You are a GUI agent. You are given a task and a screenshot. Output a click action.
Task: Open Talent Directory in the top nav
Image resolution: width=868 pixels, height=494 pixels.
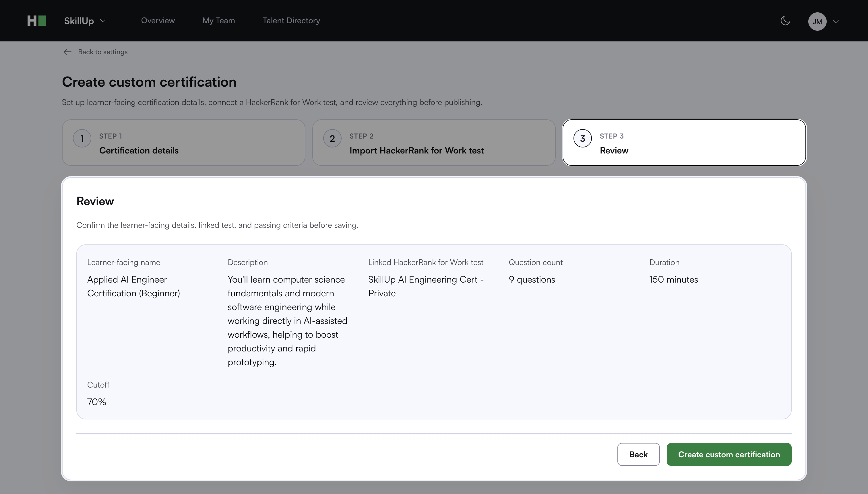point(291,21)
